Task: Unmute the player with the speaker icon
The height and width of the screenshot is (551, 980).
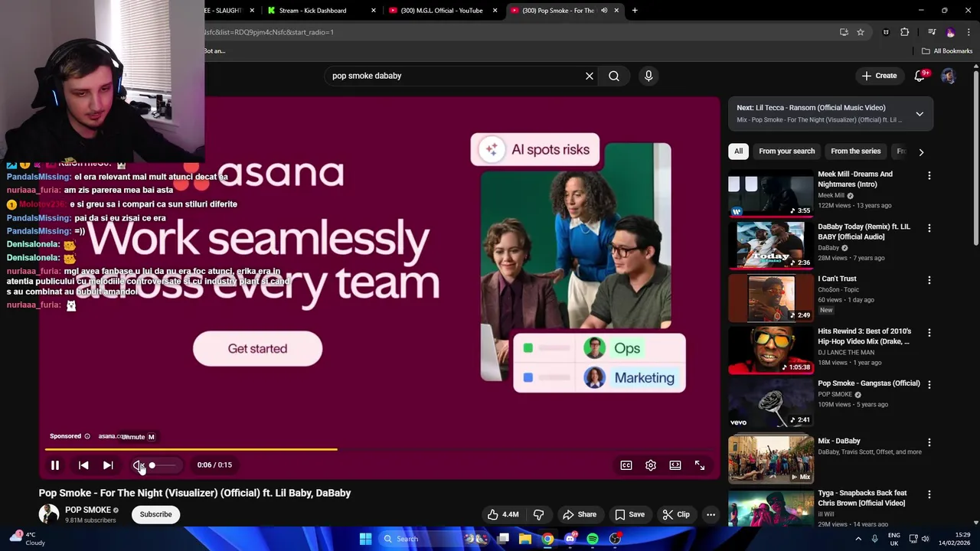Action: pos(138,465)
